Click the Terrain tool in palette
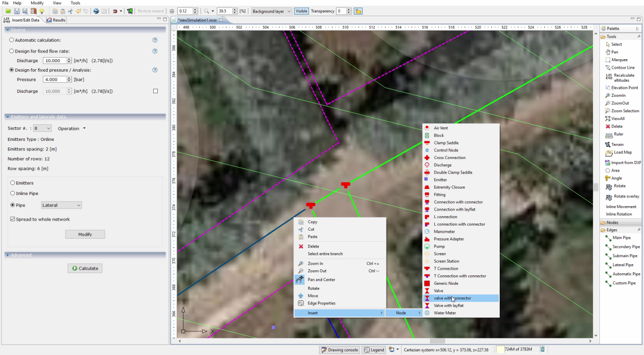The width and height of the screenshot is (644, 355). click(x=617, y=144)
